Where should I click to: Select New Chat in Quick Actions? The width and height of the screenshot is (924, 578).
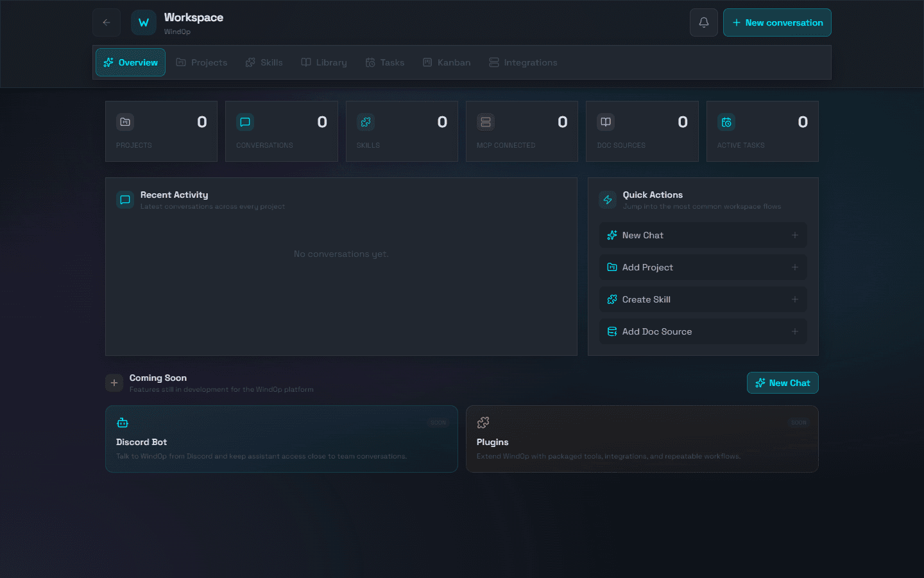pos(703,235)
